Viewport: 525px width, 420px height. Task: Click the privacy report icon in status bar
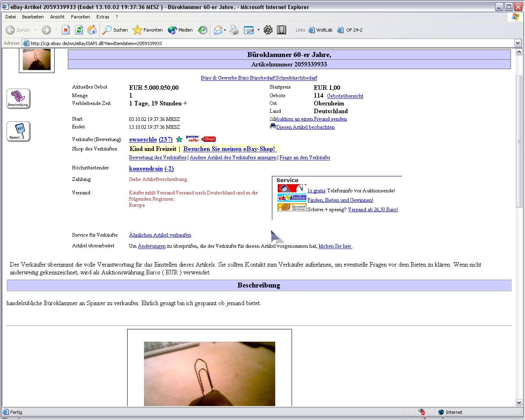tap(422, 412)
